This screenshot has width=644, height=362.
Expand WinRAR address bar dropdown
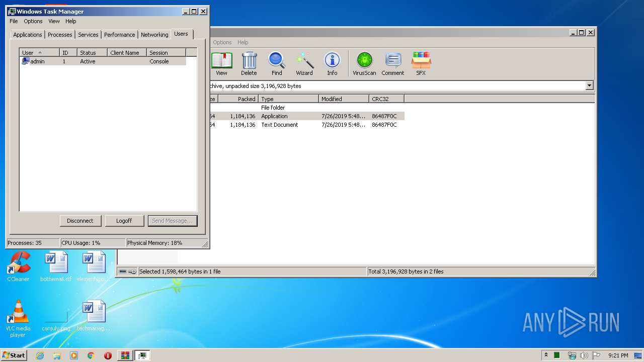pyautogui.click(x=590, y=86)
